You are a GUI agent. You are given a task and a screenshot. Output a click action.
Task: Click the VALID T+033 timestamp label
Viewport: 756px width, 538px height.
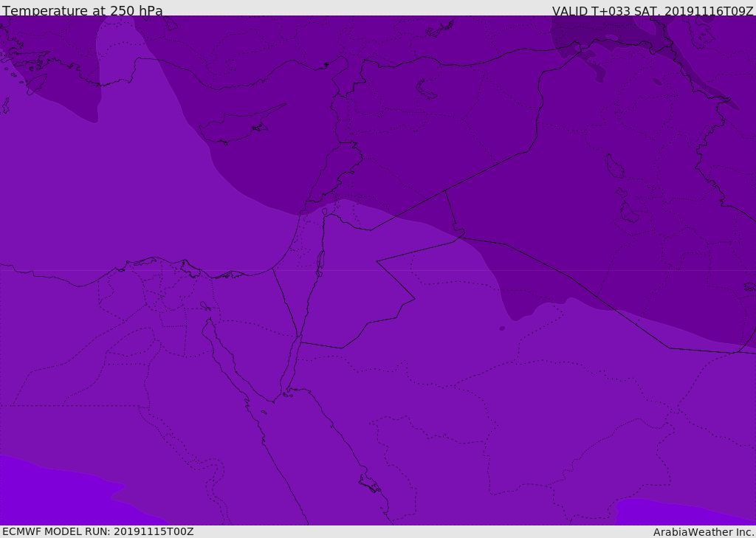(653, 11)
